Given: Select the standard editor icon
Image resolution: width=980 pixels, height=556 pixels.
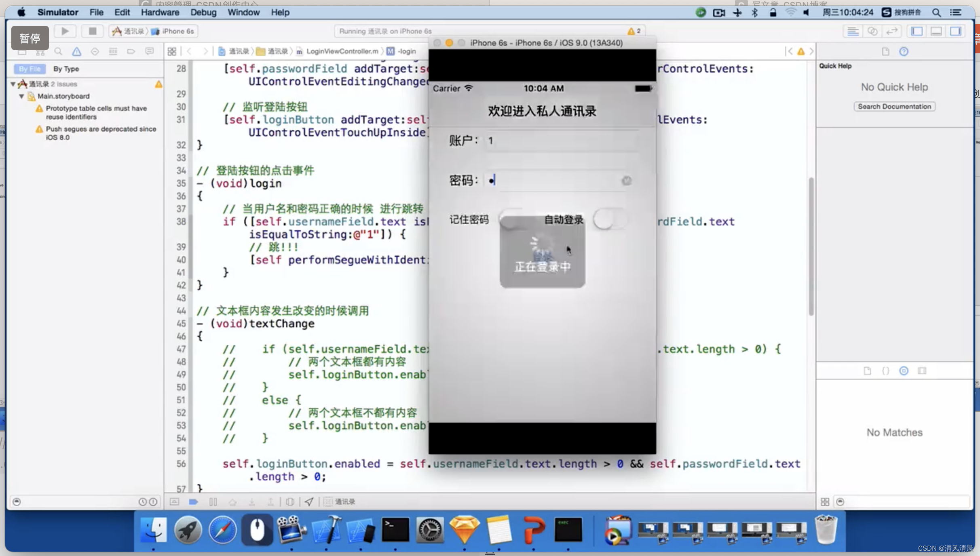Looking at the screenshot, I should tap(853, 31).
